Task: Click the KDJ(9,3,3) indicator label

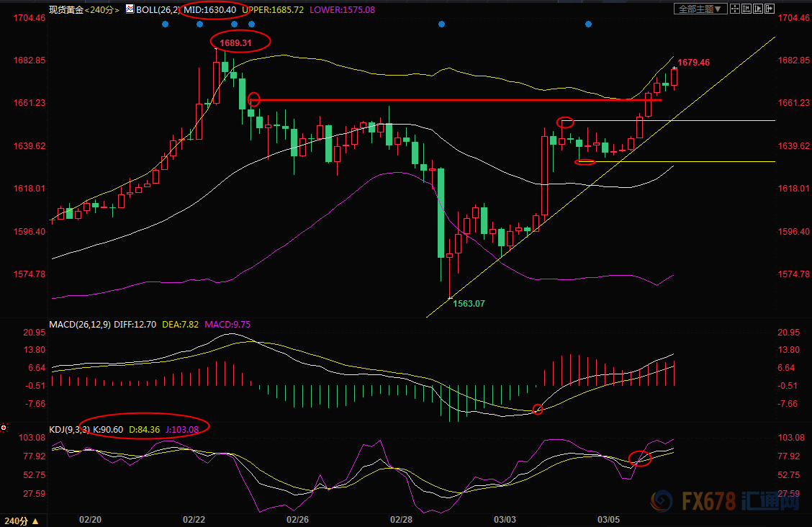Action: coord(69,429)
